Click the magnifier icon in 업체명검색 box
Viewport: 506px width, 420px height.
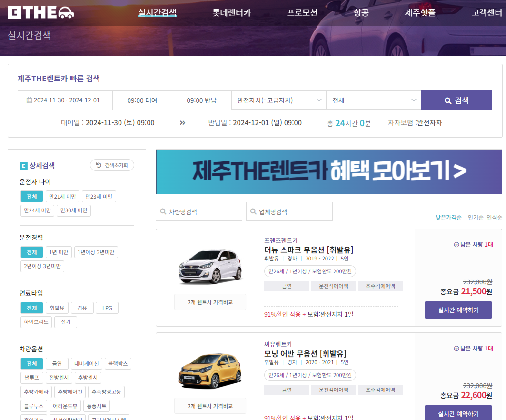point(253,211)
